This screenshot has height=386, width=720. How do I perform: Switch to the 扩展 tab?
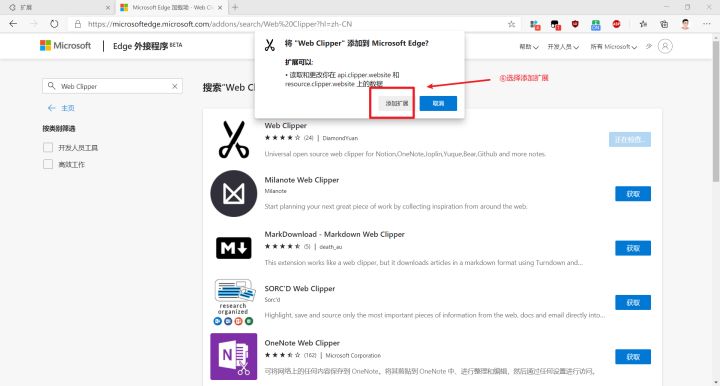[57, 7]
